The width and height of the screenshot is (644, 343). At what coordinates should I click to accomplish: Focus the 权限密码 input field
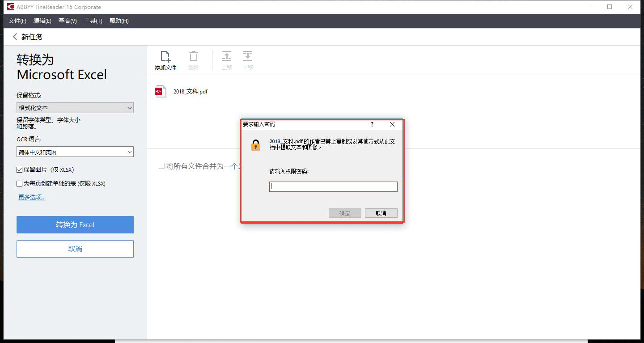[x=333, y=186]
